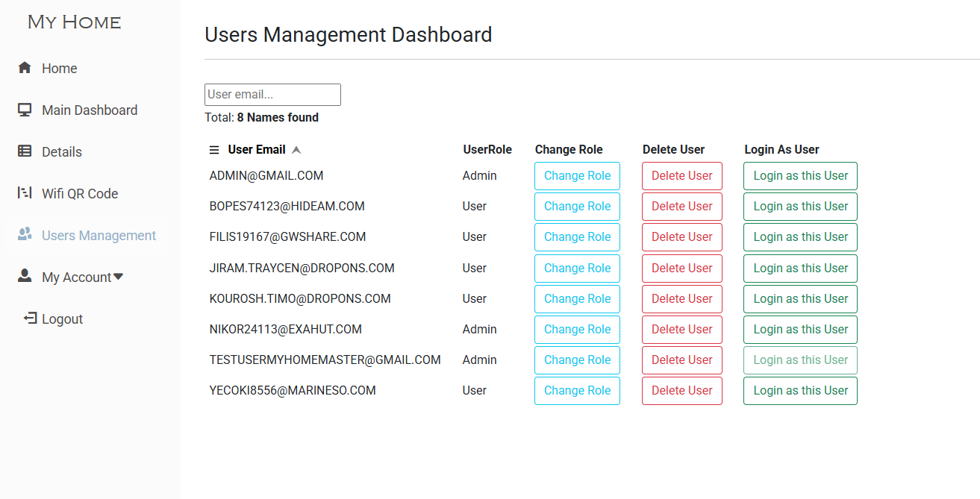The image size is (980, 499).
Task: Click the YECOKI8556@MARINESO.COM email cell
Action: pos(293,391)
